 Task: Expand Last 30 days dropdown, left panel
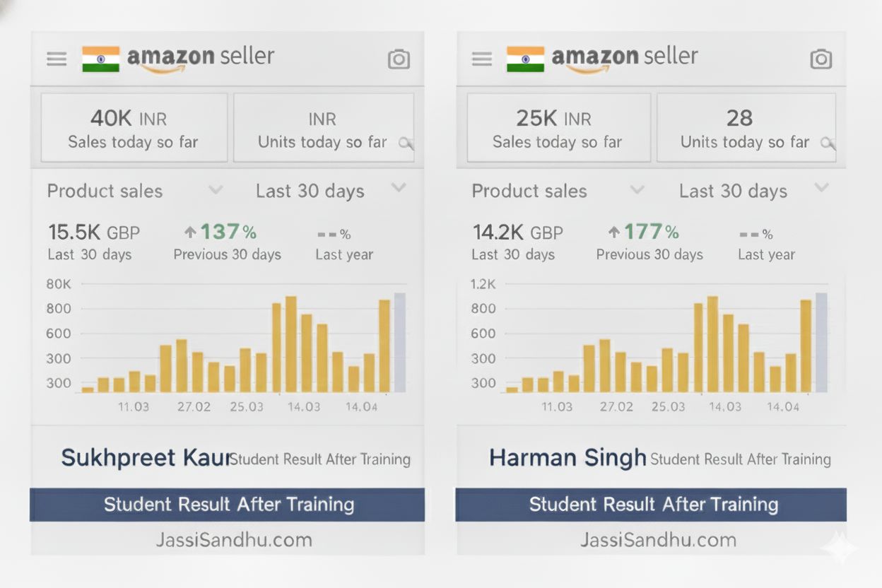pyautogui.click(x=399, y=188)
